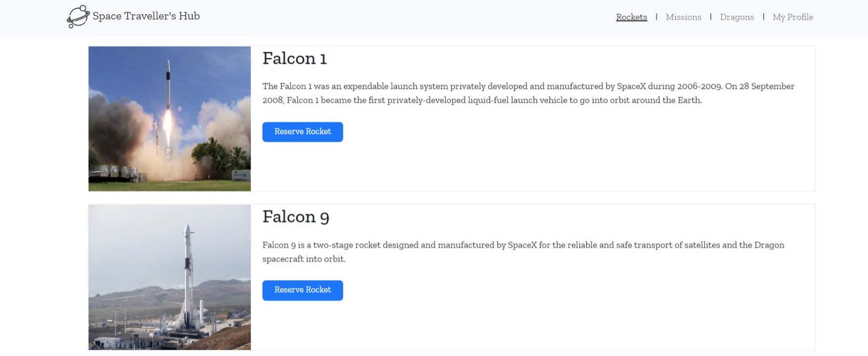This screenshot has height=356, width=868.
Task: Click the white rocket standing in Falcon 9 photo
Action: click(x=188, y=277)
